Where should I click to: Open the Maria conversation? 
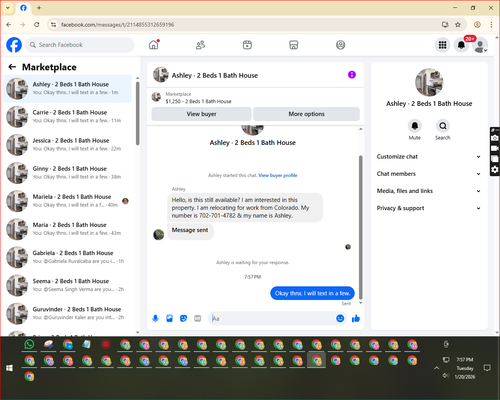pyautogui.click(x=68, y=229)
